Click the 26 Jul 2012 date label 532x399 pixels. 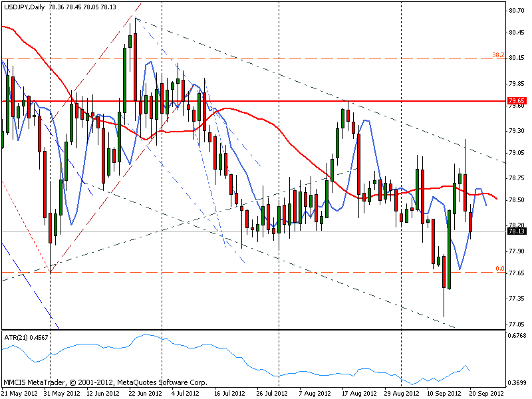pyautogui.click(x=272, y=394)
